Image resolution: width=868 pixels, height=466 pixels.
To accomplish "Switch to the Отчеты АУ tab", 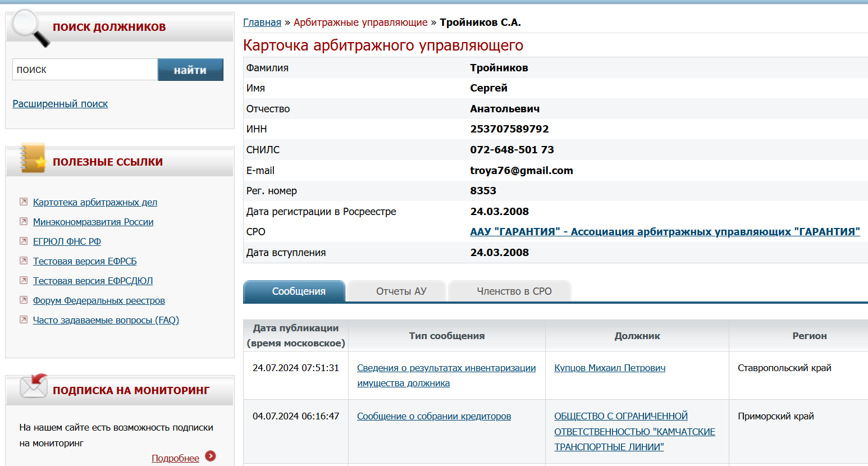I will point(401,291).
